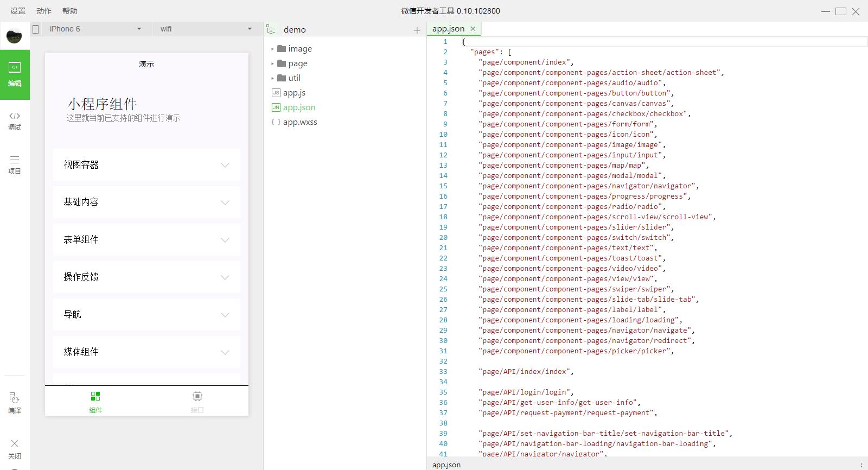The image size is (868, 470).
Task: Expand the 视图容器 section
Action: pyautogui.click(x=146, y=165)
